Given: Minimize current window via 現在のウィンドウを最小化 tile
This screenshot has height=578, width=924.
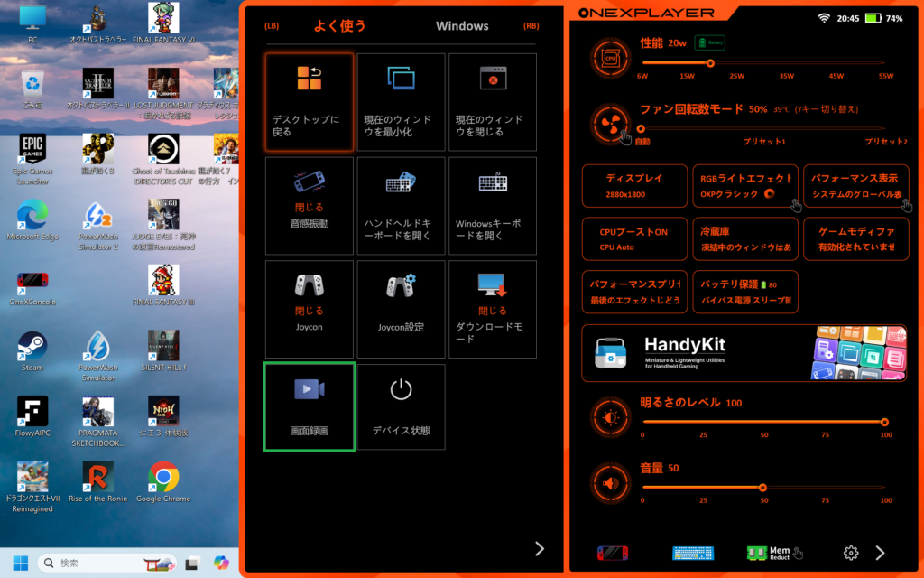Looking at the screenshot, I should point(401,101).
